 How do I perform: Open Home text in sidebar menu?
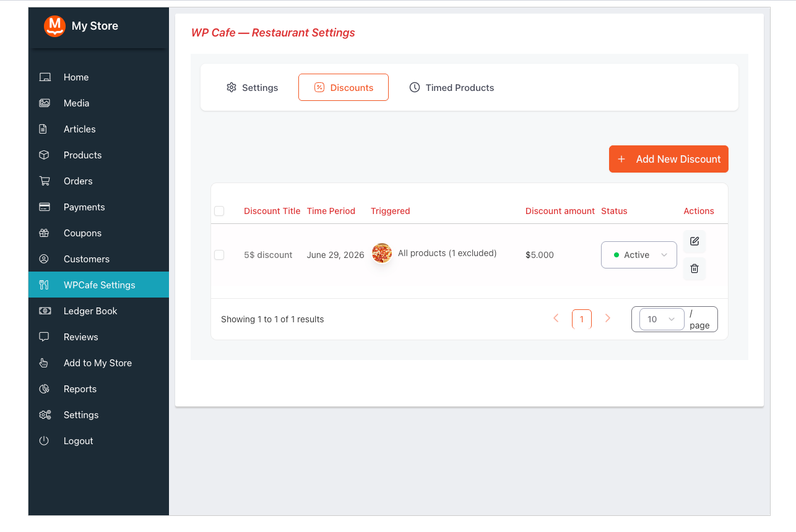pos(76,77)
